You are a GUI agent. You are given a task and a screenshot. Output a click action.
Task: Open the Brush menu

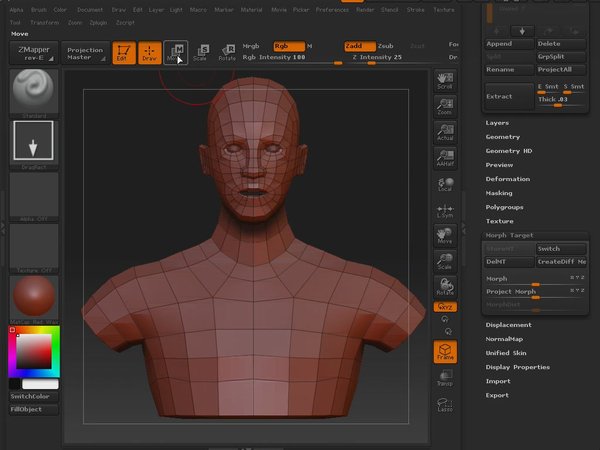[x=38, y=9]
